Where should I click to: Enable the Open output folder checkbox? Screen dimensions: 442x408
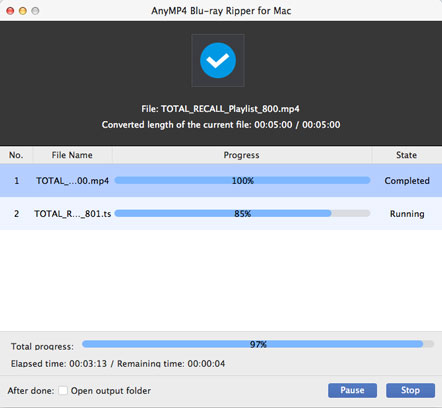coord(63,390)
